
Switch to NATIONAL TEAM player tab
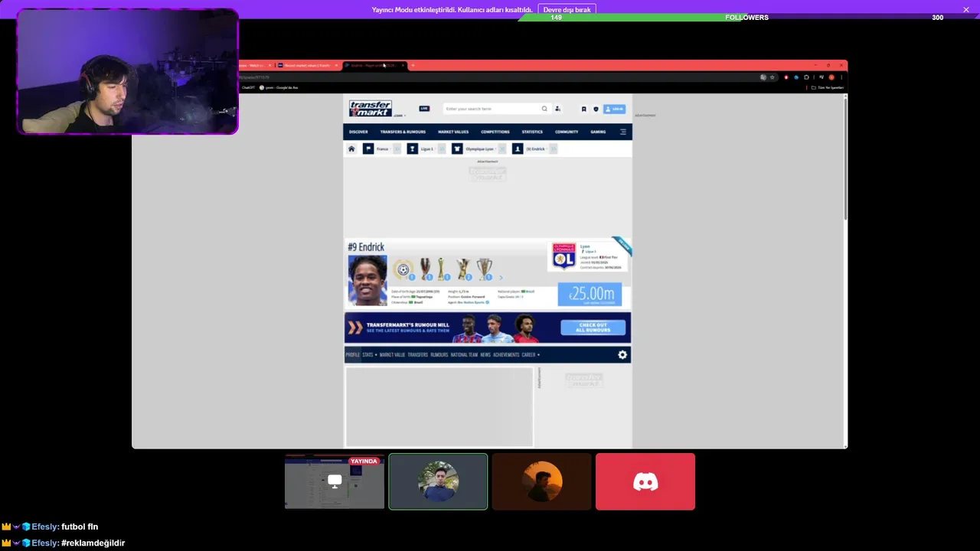pos(464,355)
